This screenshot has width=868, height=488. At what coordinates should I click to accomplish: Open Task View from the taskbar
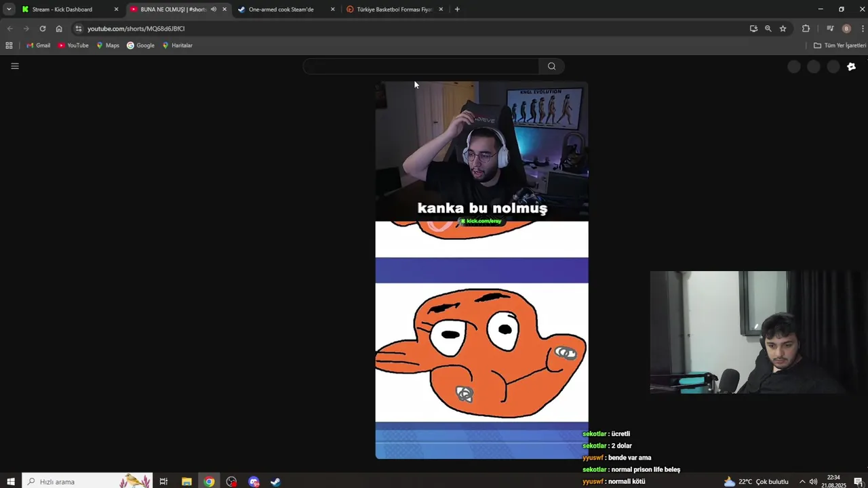click(x=163, y=481)
